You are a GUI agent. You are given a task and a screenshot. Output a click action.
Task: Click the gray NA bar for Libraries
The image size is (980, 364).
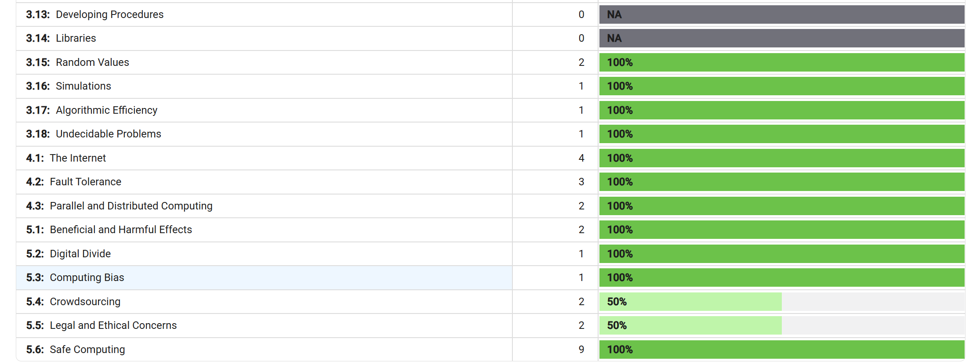(782, 38)
